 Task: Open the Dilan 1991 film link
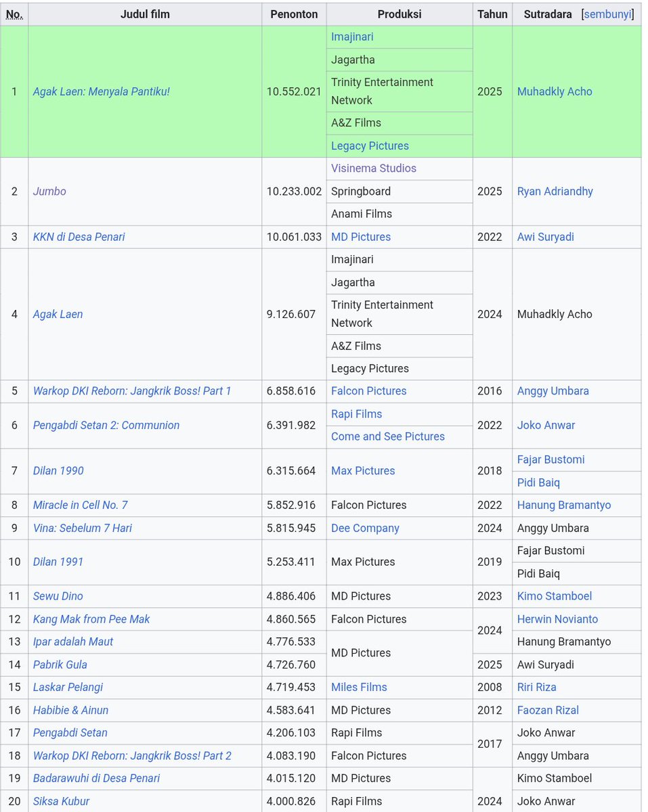[58, 562]
